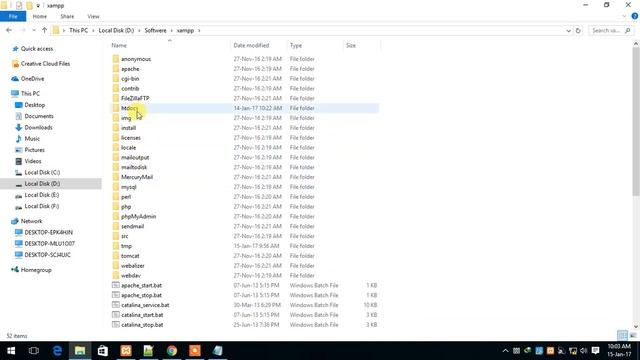
Task: Select the phpMyAdmin folder icon
Action: point(116,216)
